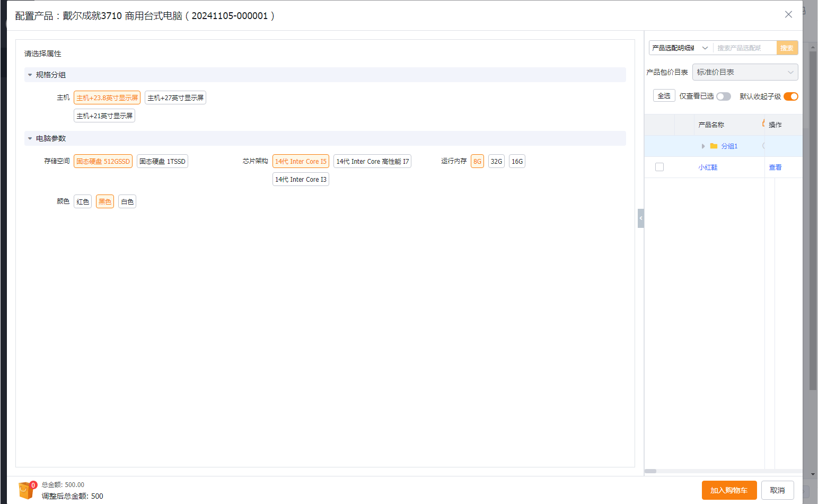Toggle the 仅查看已选 switch
The width and height of the screenshot is (818, 504).
coord(724,96)
